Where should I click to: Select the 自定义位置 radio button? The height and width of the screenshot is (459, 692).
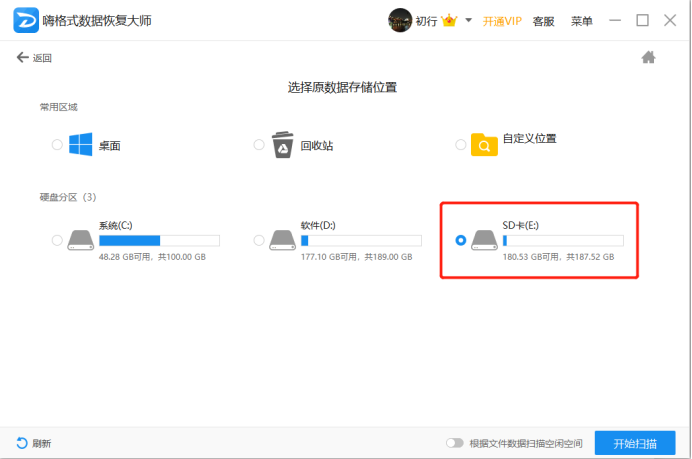pyautogui.click(x=461, y=144)
